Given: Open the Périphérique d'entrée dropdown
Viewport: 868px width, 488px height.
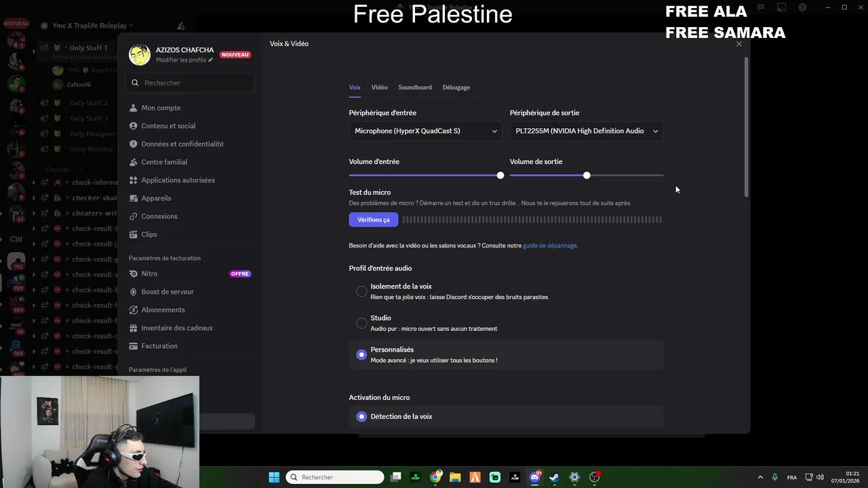Looking at the screenshot, I should pyautogui.click(x=426, y=131).
